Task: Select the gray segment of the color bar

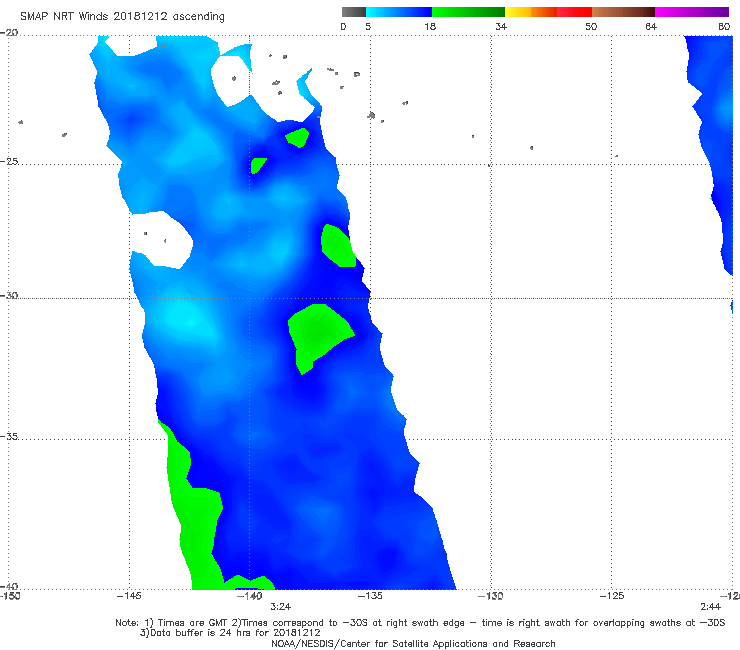Action: click(x=354, y=12)
